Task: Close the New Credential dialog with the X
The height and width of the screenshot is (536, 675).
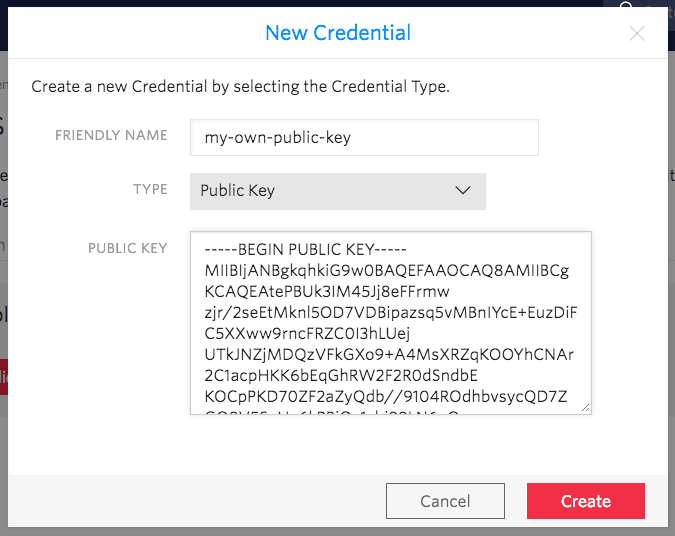Action: 637,33
